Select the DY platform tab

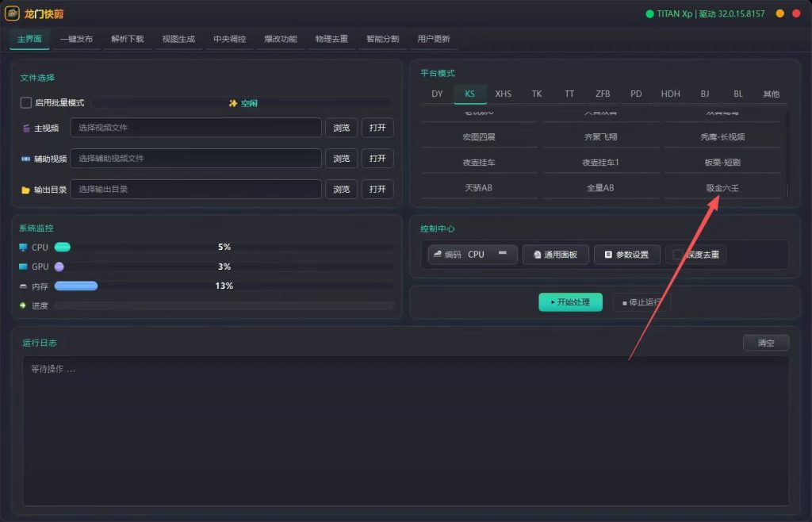[437, 94]
